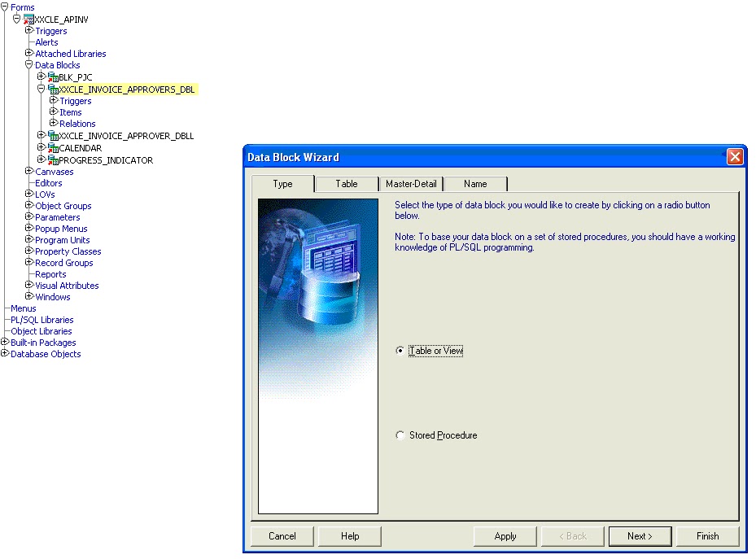756x559 pixels.
Task: Collapse the Data Blocks node
Action: (29, 64)
